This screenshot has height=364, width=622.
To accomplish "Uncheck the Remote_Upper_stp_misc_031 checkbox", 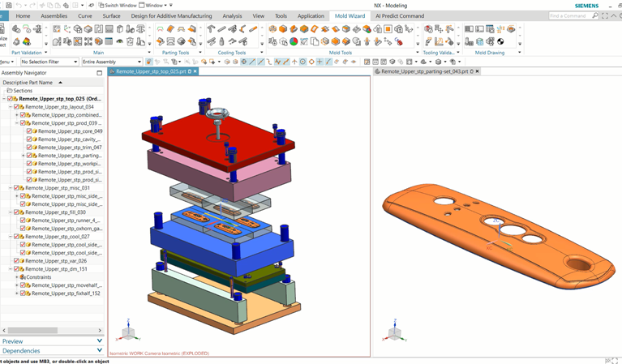I will tap(17, 188).
